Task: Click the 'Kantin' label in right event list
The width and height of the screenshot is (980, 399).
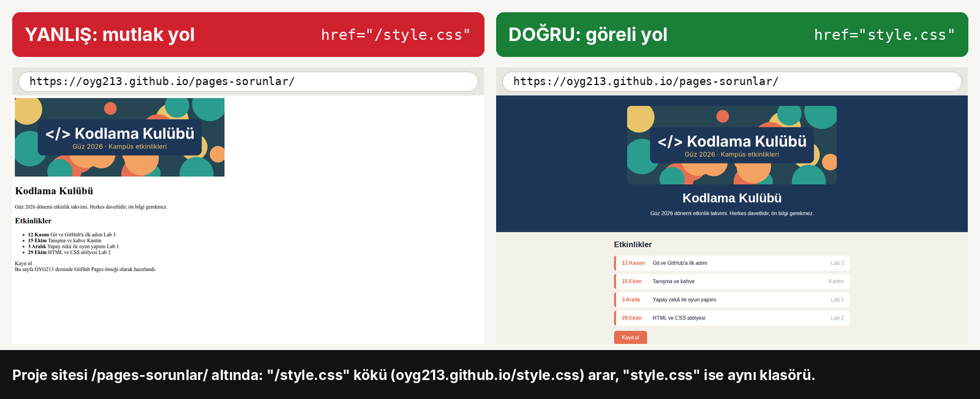Action: click(x=836, y=282)
